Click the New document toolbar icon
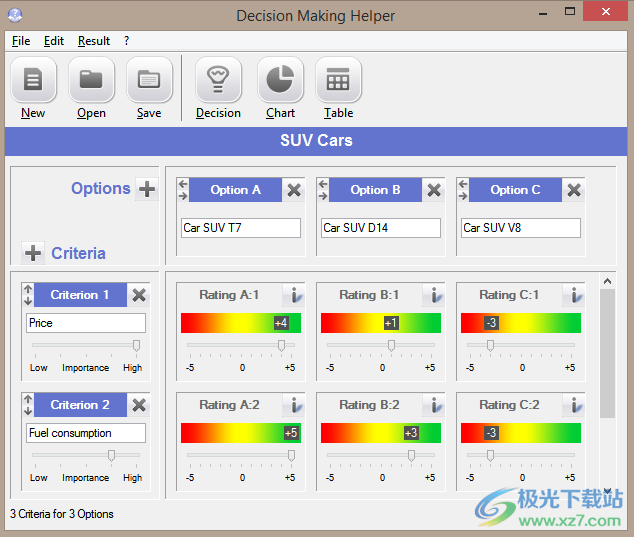Screen dimensions: 634x537 pyautogui.click(x=33, y=79)
